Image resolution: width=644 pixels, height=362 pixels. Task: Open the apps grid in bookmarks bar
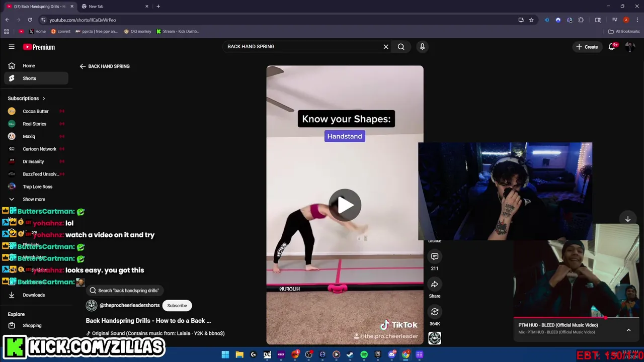point(6,31)
